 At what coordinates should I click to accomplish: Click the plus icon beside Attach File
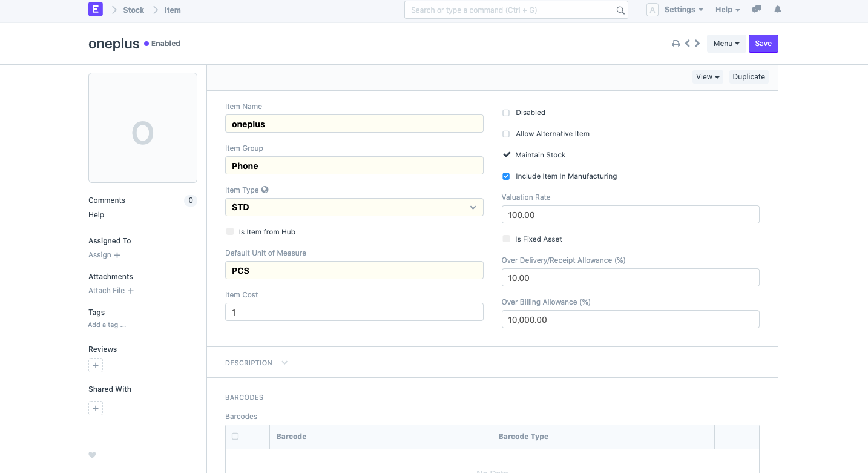pos(131,291)
